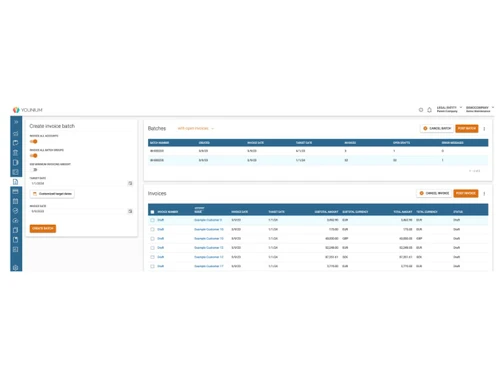The image size is (500, 375).
Task: Open the settings gear at the sidebar bottom
Action: click(15, 267)
